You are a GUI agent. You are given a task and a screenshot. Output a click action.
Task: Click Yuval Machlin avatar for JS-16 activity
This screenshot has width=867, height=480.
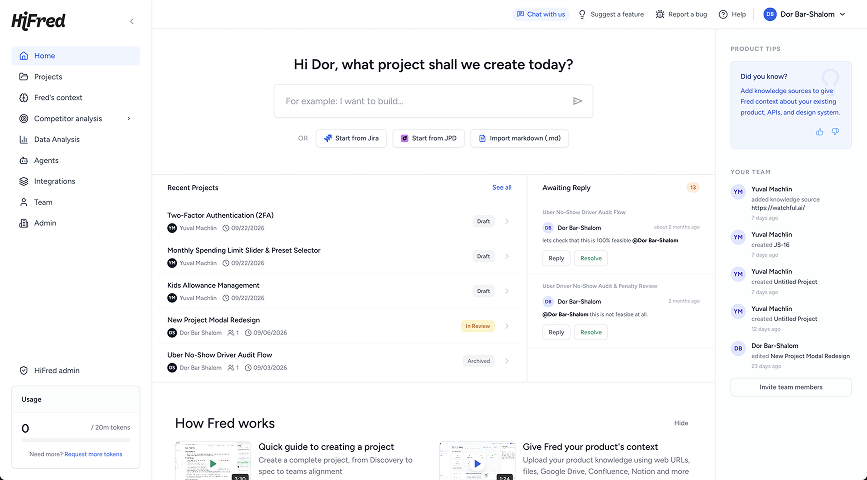738,237
